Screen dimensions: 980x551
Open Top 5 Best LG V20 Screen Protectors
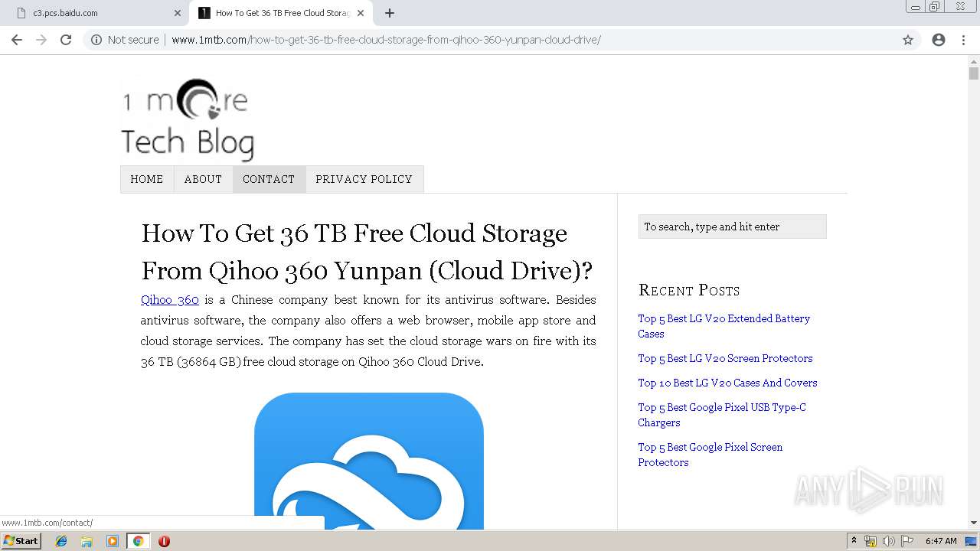click(x=725, y=358)
